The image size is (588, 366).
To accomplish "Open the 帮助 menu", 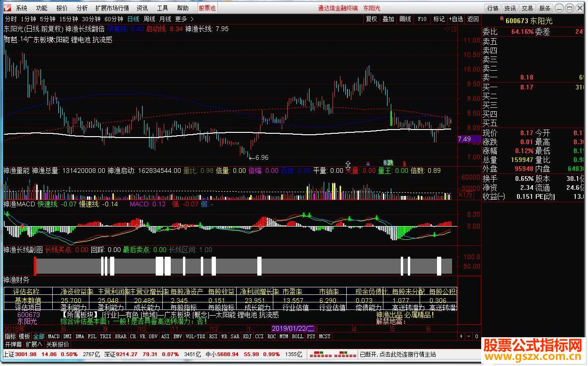I will point(183,8).
